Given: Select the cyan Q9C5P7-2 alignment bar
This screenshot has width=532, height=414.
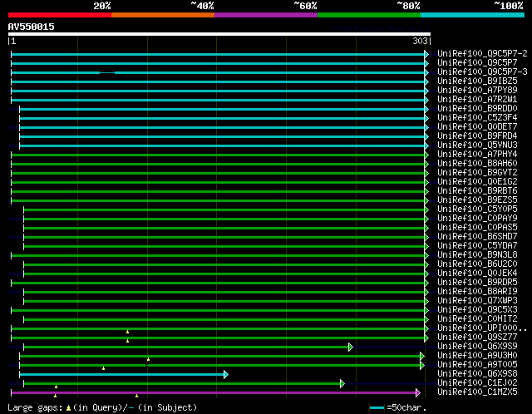Looking at the screenshot, I should click(x=218, y=54).
